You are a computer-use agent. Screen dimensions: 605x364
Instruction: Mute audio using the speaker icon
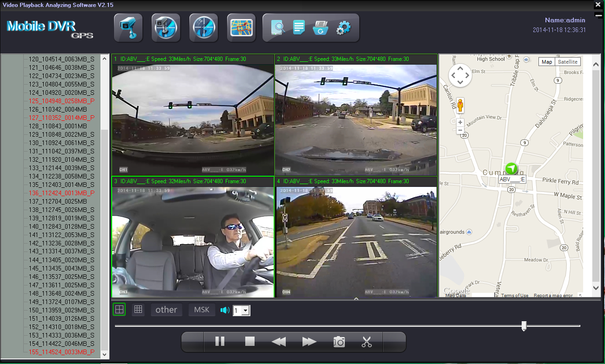225,310
